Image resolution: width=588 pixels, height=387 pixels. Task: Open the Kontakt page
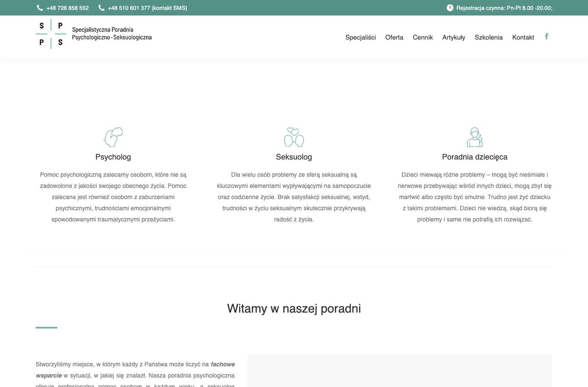(523, 37)
